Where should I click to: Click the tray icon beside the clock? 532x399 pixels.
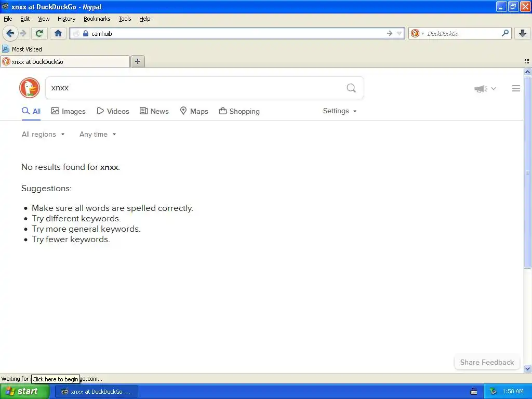493,392
